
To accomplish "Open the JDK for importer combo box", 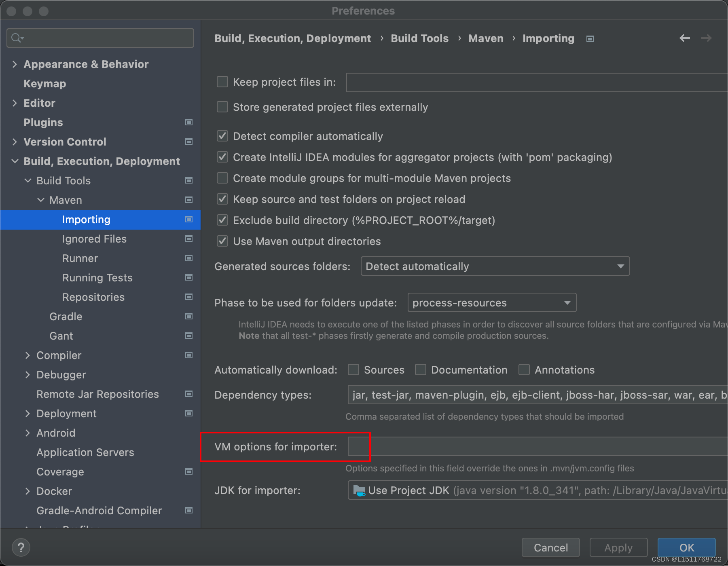I will click(538, 490).
